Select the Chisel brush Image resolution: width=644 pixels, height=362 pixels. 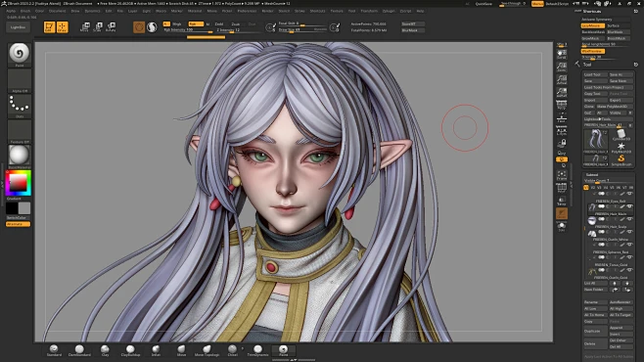pos(232,350)
